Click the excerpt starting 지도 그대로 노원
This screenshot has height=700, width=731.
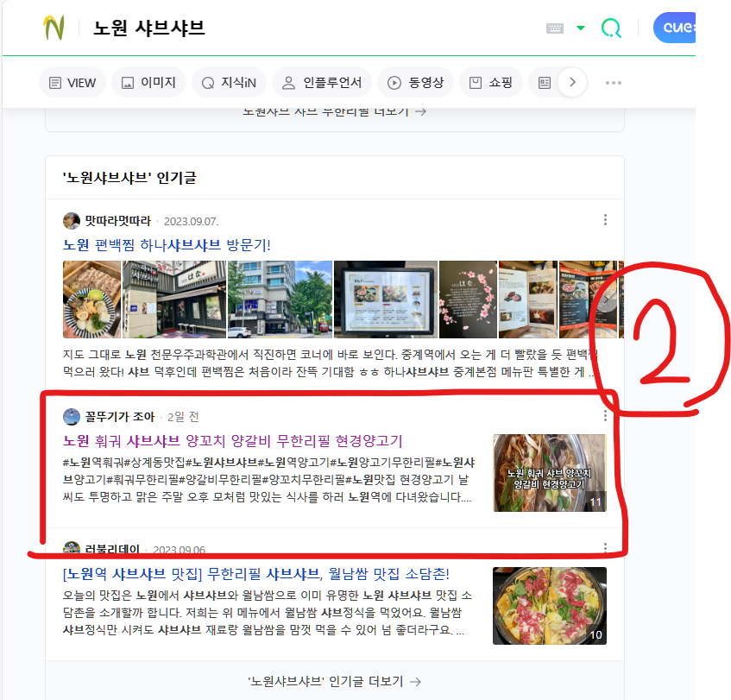[330, 363]
